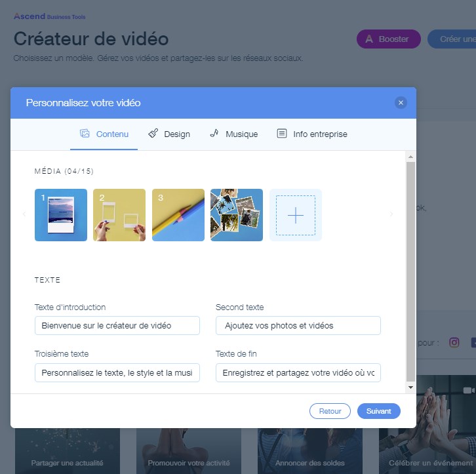Edit the Troisième texte field

tap(117, 372)
